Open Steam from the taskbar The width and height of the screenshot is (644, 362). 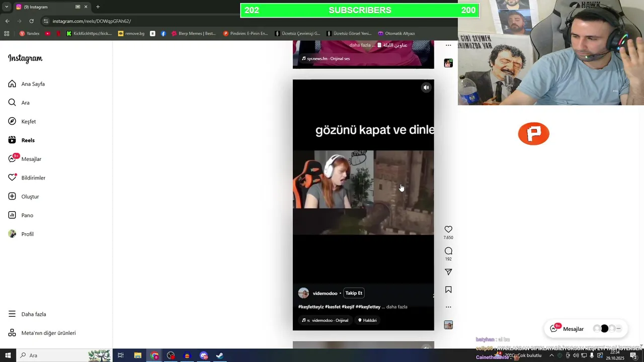coord(220,355)
